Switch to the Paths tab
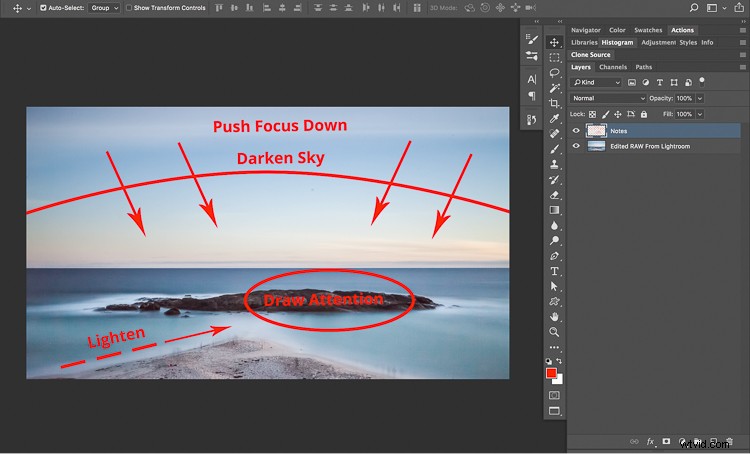 [x=643, y=67]
